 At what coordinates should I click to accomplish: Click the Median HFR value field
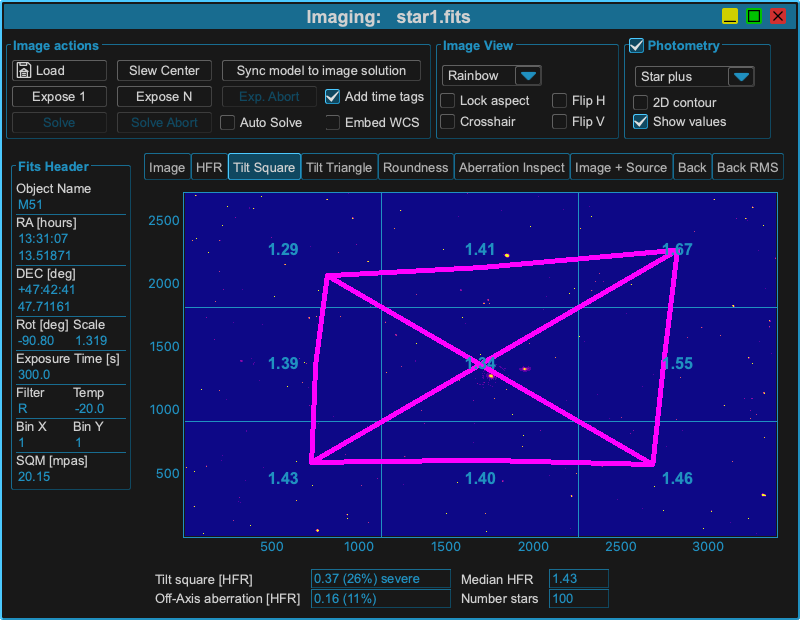pos(579,579)
